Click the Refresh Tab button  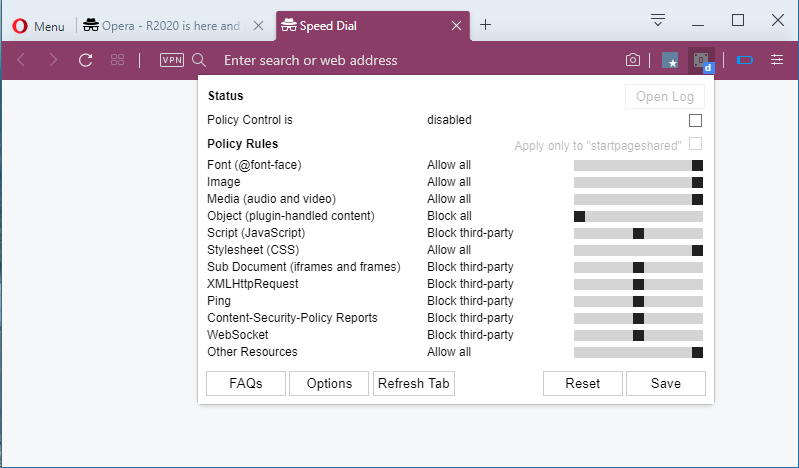414,383
